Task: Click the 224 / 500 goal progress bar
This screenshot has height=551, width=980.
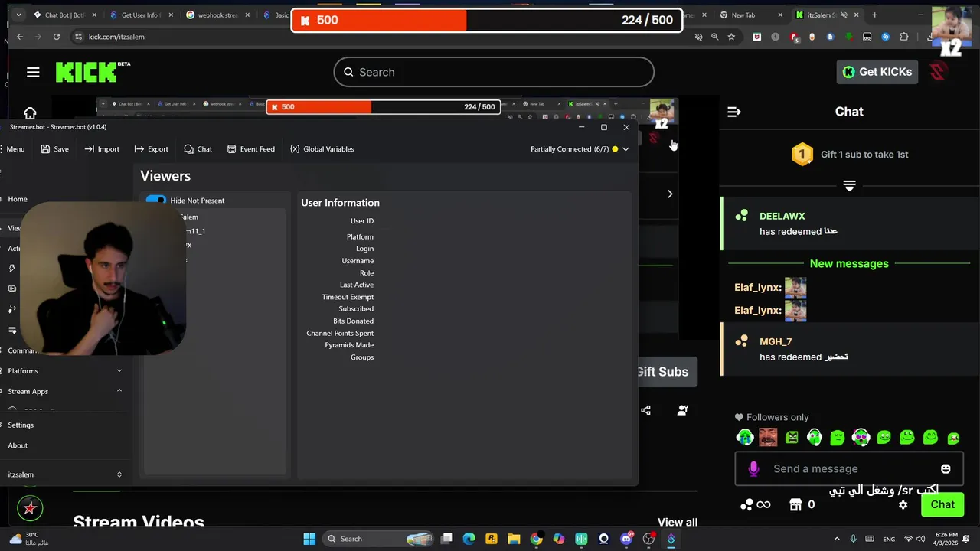Action: click(487, 20)
